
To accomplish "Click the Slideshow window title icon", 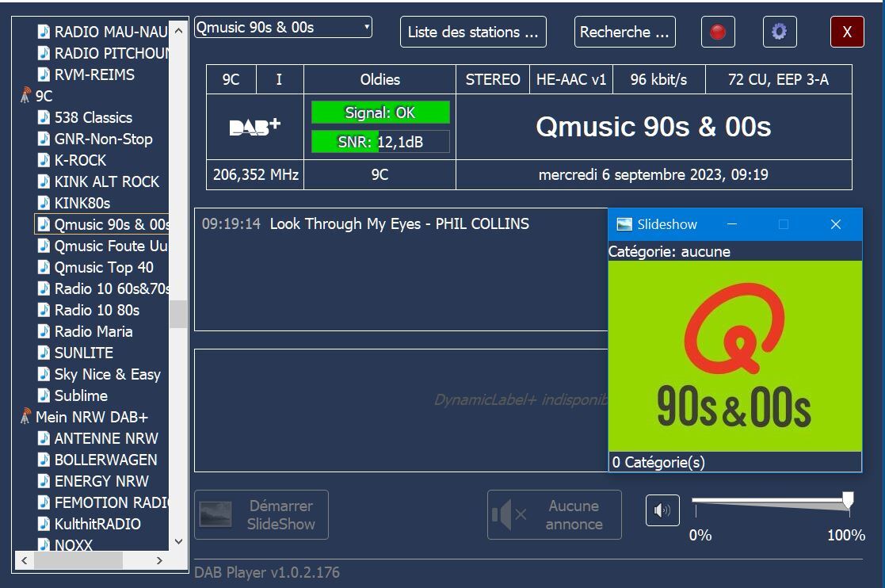I will pyautogui.click(x=624, y=224).
